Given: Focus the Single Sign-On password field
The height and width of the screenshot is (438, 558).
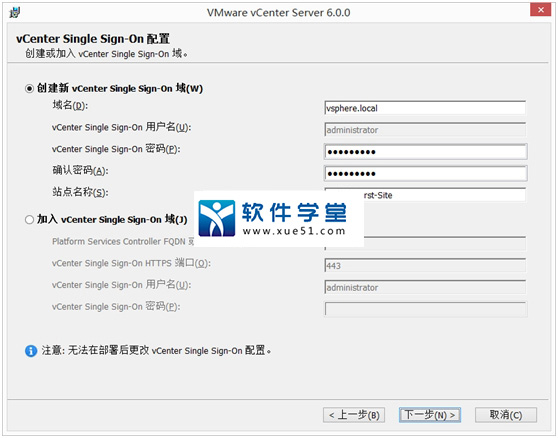Looking at the screenshot, I should [x=426, y=152].
